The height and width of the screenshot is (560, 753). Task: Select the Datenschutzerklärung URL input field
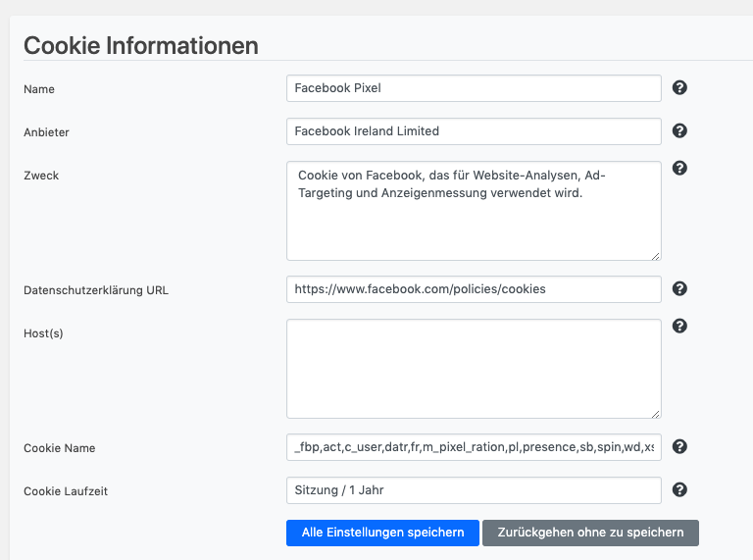click(x=474, y=289)
